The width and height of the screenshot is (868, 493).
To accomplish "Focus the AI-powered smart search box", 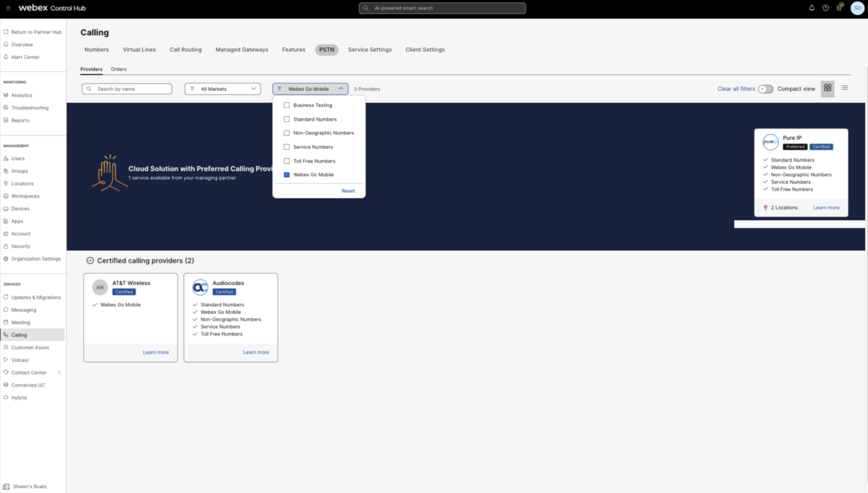I will tap(442, 8).
